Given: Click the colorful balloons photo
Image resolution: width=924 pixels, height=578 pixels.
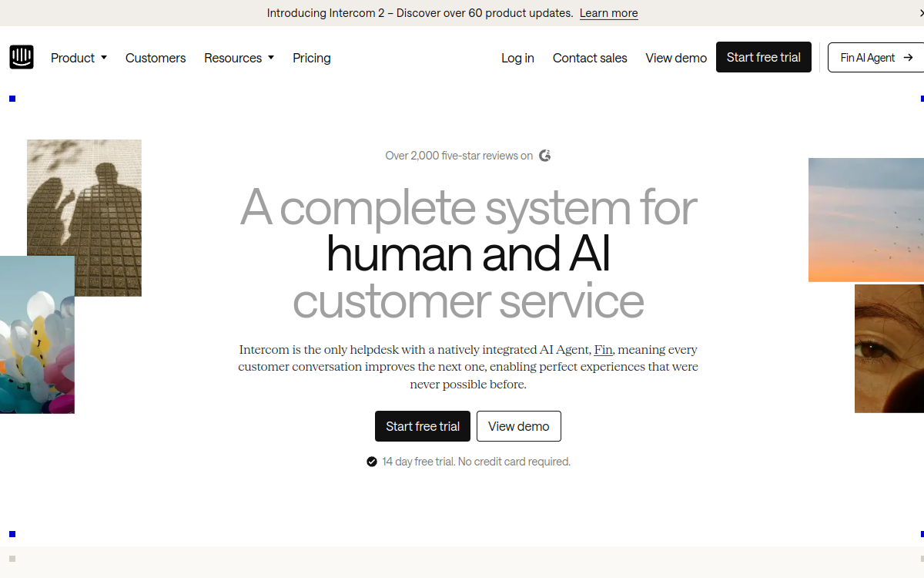Looking at the screenshot, I should pyautogui.click(x=37, y=334).
